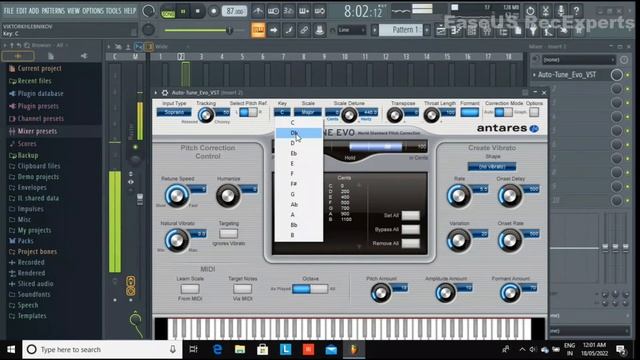Select Db in the Key dropdown list

pos(299,133)
